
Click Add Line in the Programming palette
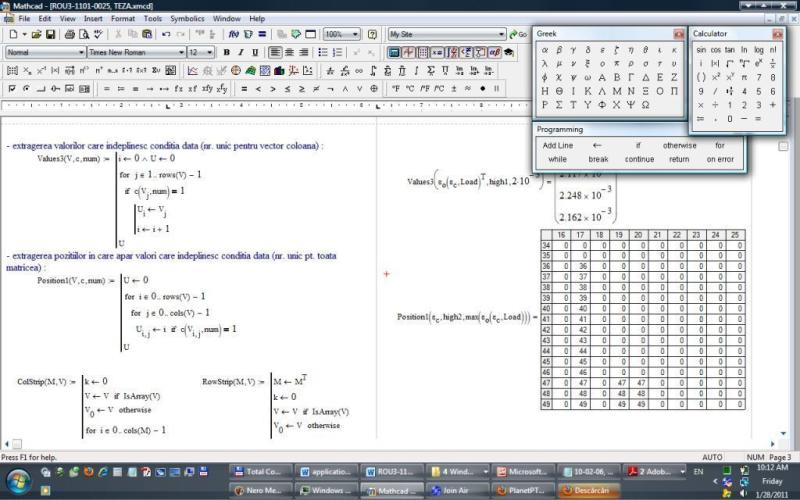click(558, 145)
